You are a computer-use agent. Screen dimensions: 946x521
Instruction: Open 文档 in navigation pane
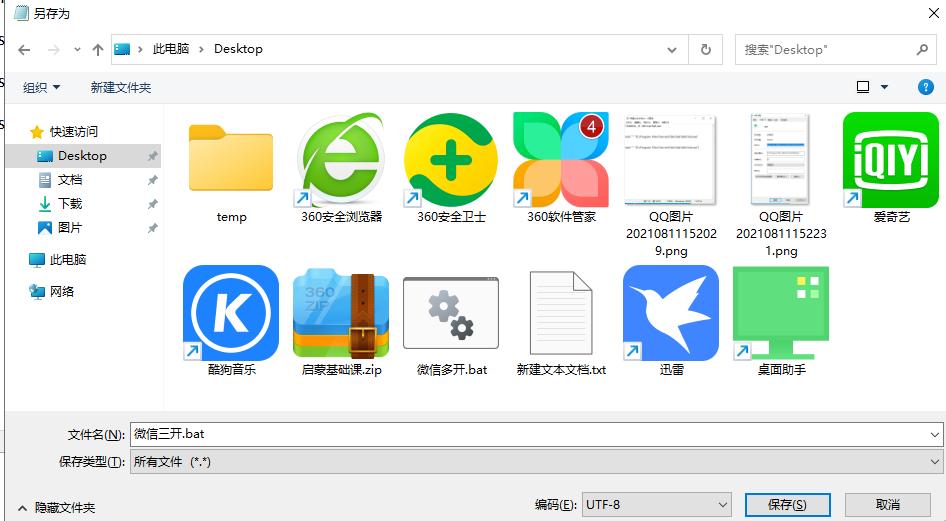(x=70, y=180)
